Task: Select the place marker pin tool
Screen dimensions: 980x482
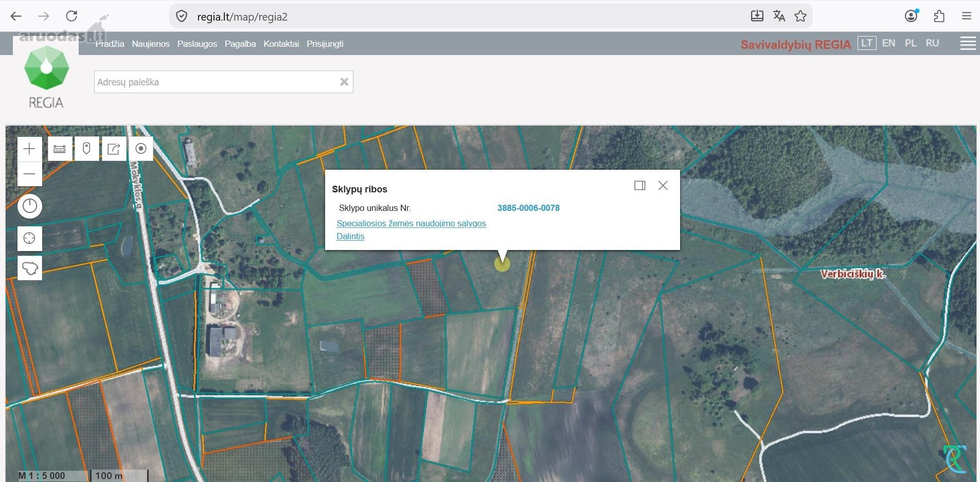Action: (86, 149)
